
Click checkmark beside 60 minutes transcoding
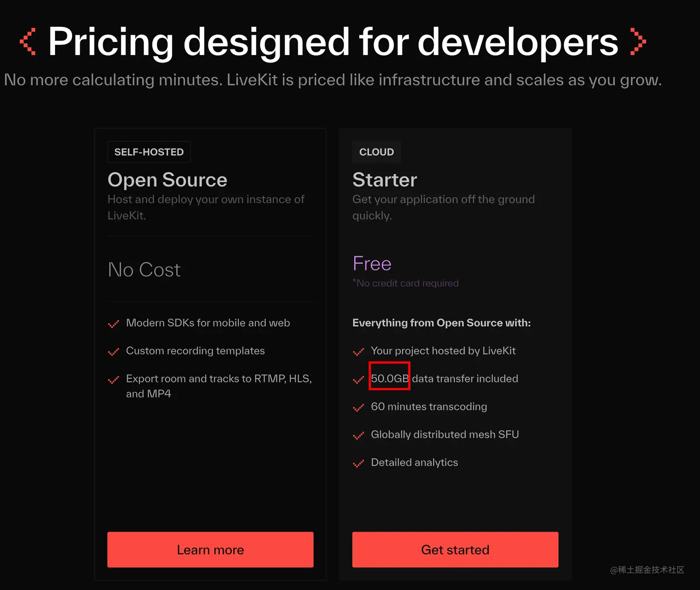(x=358, y=408)
